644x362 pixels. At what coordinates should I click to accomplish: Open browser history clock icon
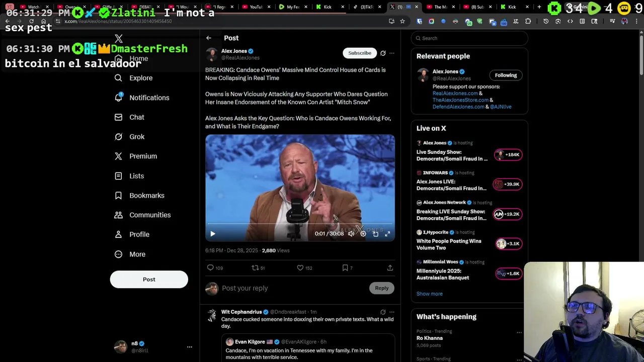[x=546, y=21]
